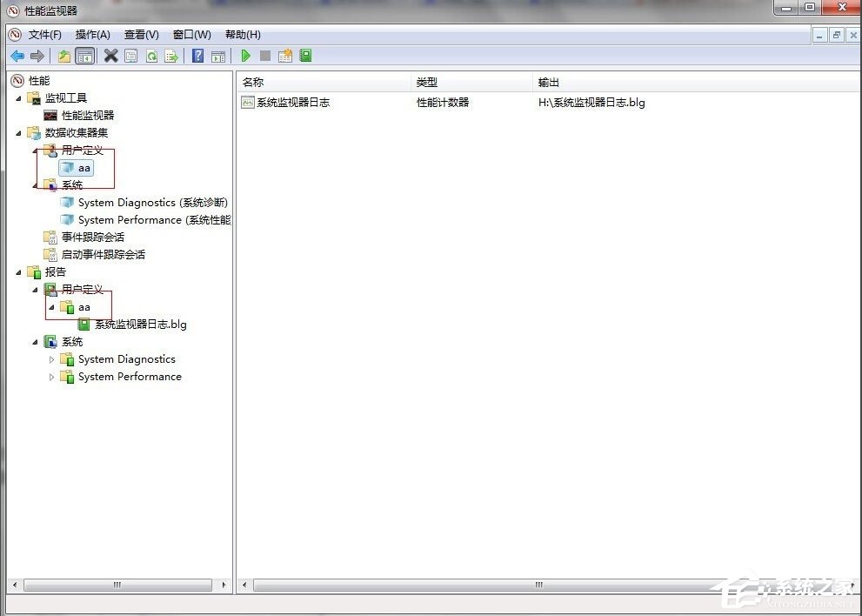This screenshot has height=616, width=862.
Task: Click the Export toolbar icon
Action: (x=171, y=55)
